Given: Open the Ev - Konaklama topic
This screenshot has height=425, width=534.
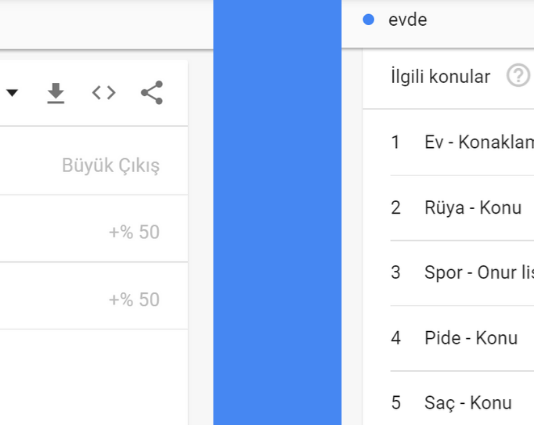Looking at the screenshot, I should [x=479, y=142].
